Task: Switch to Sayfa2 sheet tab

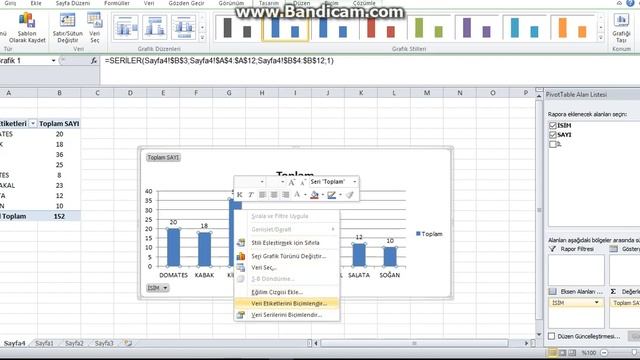Action: 74,343
